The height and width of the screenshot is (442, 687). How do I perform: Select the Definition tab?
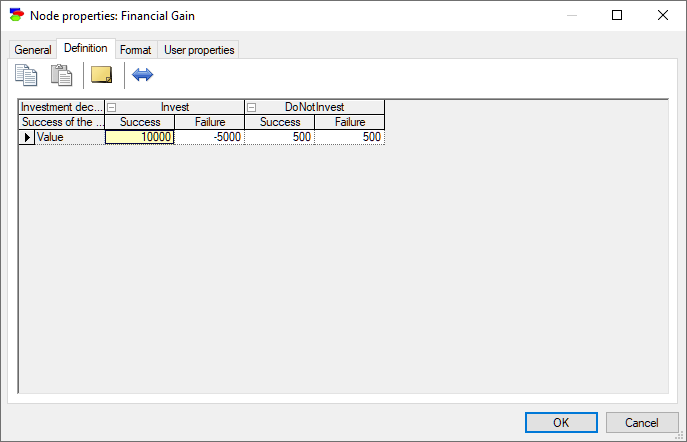click(86, 48)
